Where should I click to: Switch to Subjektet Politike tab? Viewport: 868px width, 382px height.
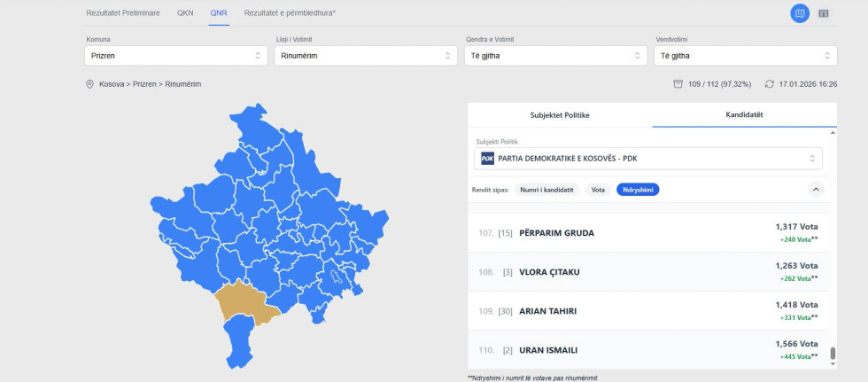pos(560,115)
